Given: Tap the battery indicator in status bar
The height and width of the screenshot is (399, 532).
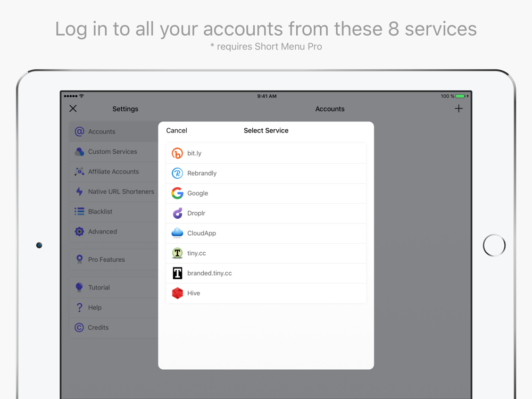Looking at the screenshot, I should tap(460, 96).
